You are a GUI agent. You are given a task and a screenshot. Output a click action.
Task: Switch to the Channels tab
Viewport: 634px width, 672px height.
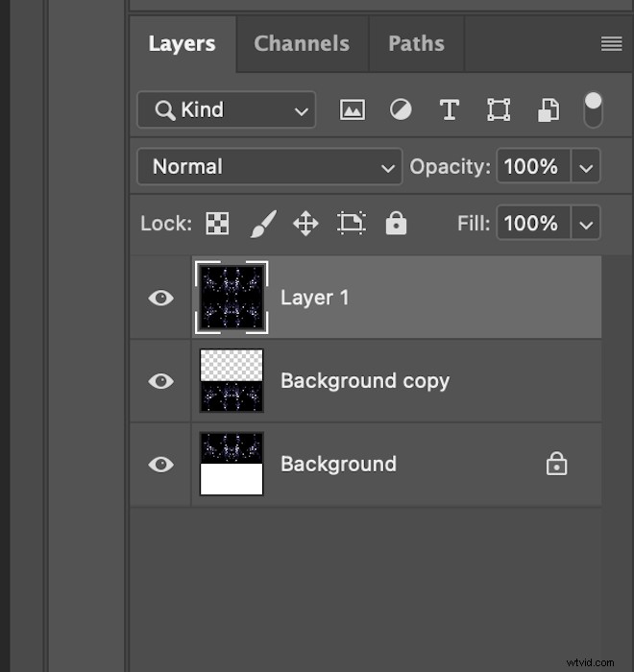pos(302,44)
